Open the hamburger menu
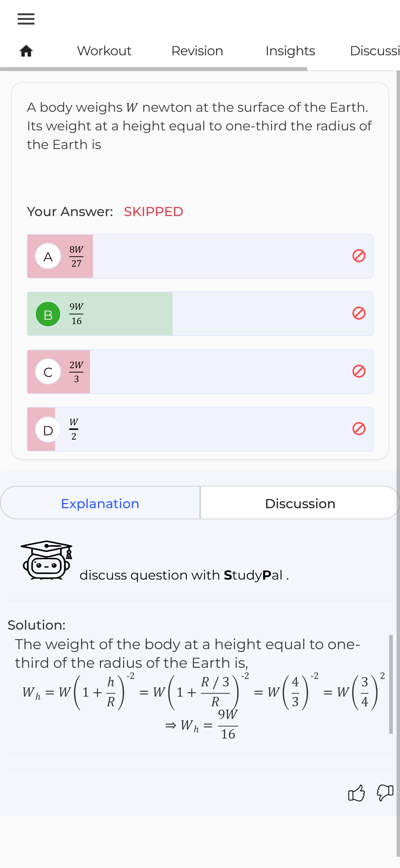The height and width of the screenshot is (868, 400). point(26,19)
